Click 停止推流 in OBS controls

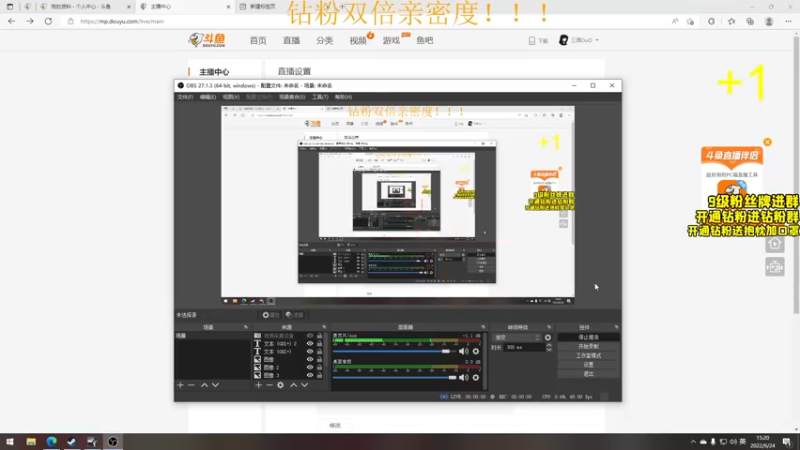pos(588,338)
